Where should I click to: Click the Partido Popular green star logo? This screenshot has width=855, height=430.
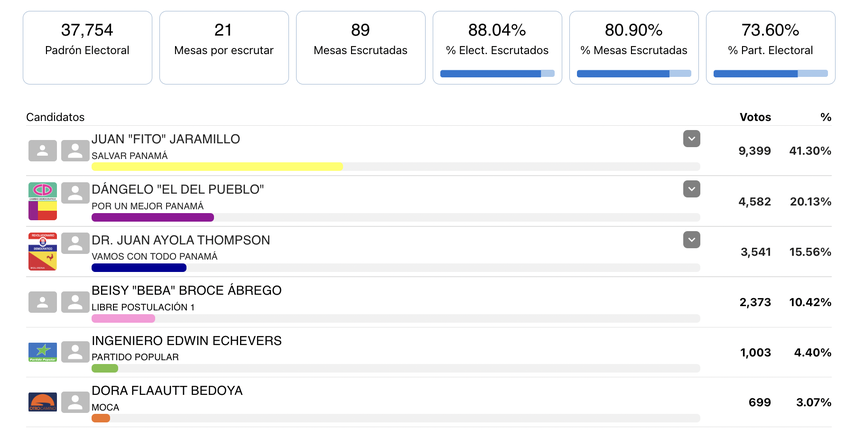(43, 352)
